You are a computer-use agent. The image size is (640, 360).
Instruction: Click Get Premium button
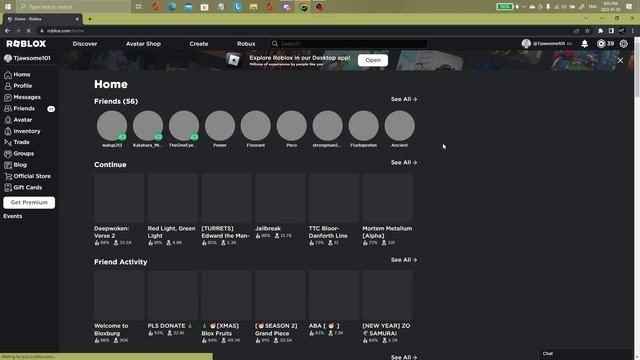coord(29,202)
